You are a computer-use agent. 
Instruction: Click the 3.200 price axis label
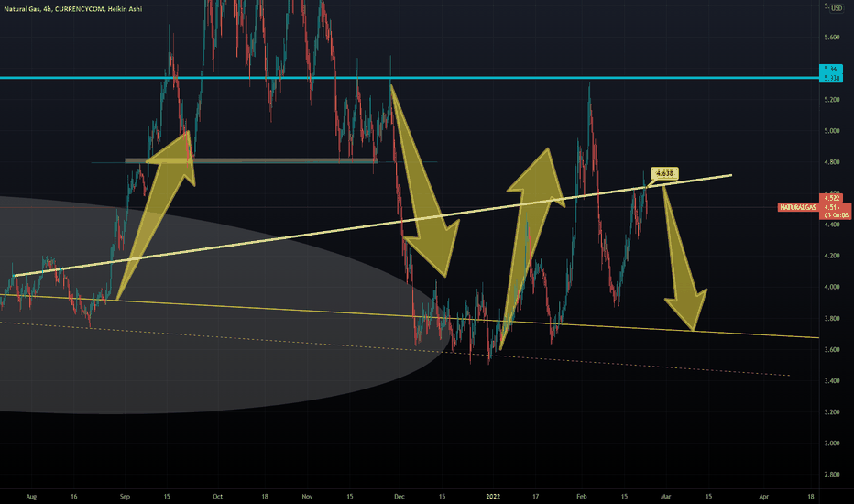tap(832, 412)
